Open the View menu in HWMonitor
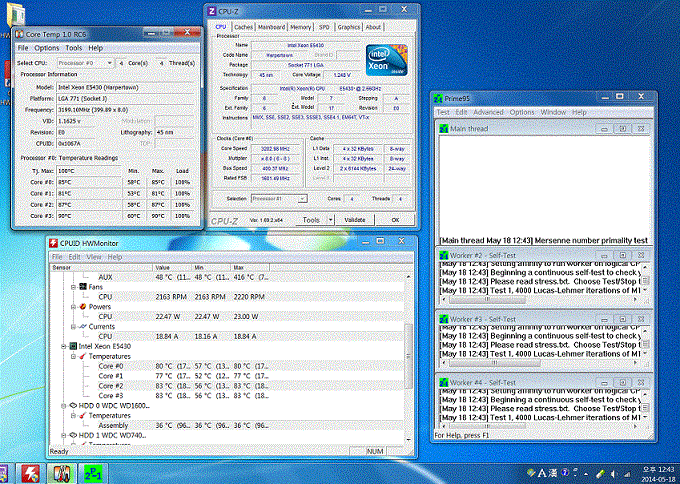 (x=94, y=257)
